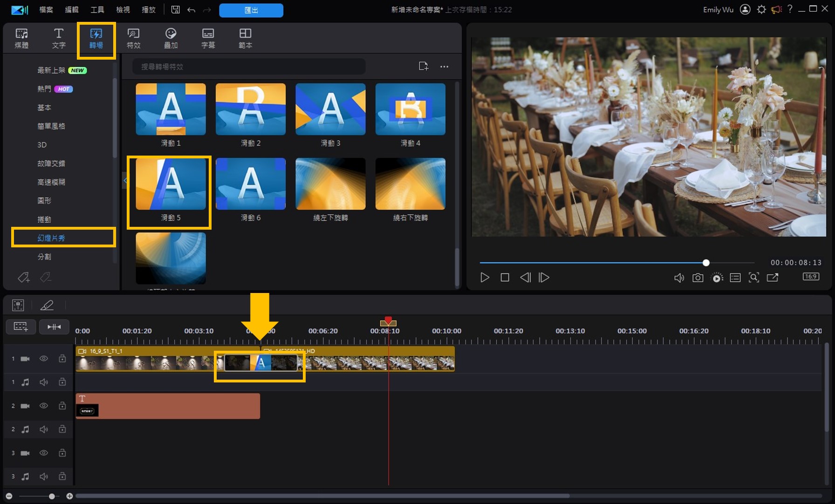Play the preview video
835x504 pixels.
(x=485, y=278)
